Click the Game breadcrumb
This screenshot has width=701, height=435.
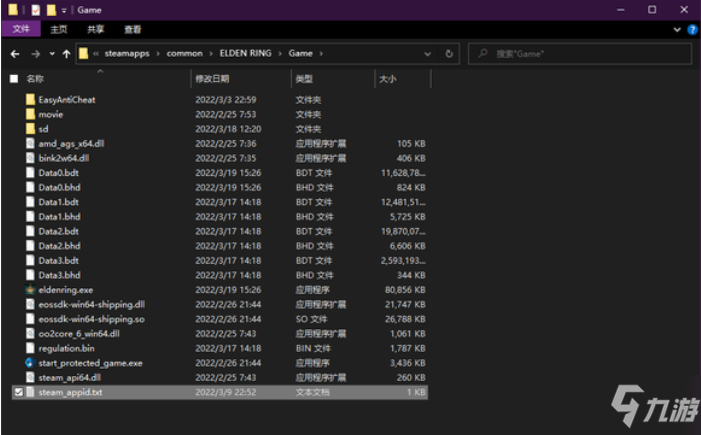pos(300,54)
